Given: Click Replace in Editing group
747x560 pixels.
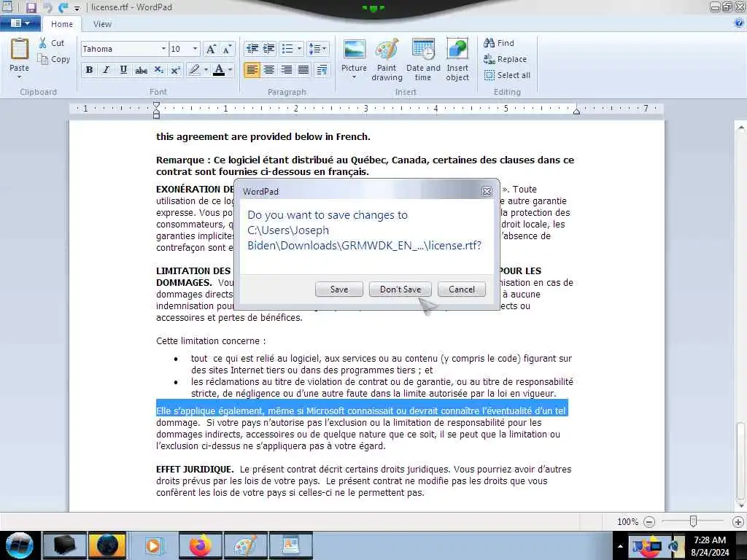Looking at the screenshot, I should [505, 59].
